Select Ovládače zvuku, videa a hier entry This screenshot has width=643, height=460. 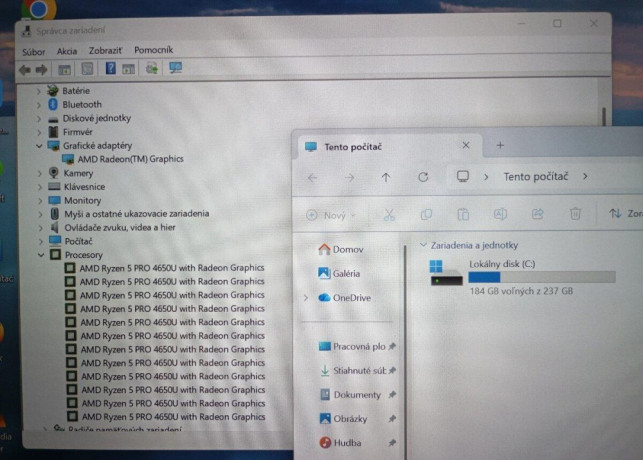pyautogui.click(x=120, y=227)
